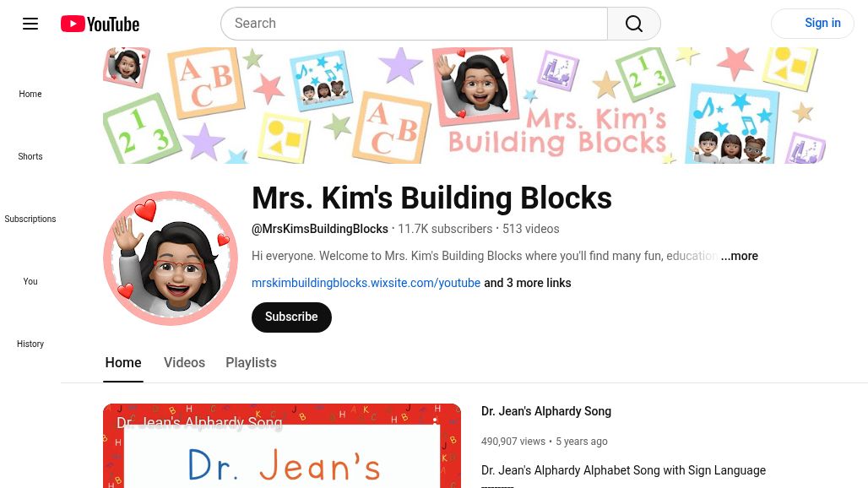Click the search magnifier button
868x488 pixels.
point(633,23)
